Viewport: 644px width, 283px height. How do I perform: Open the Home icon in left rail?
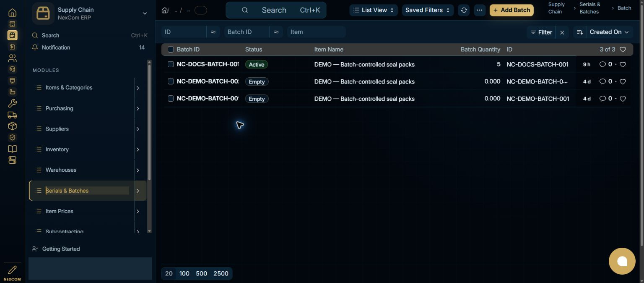12,13
